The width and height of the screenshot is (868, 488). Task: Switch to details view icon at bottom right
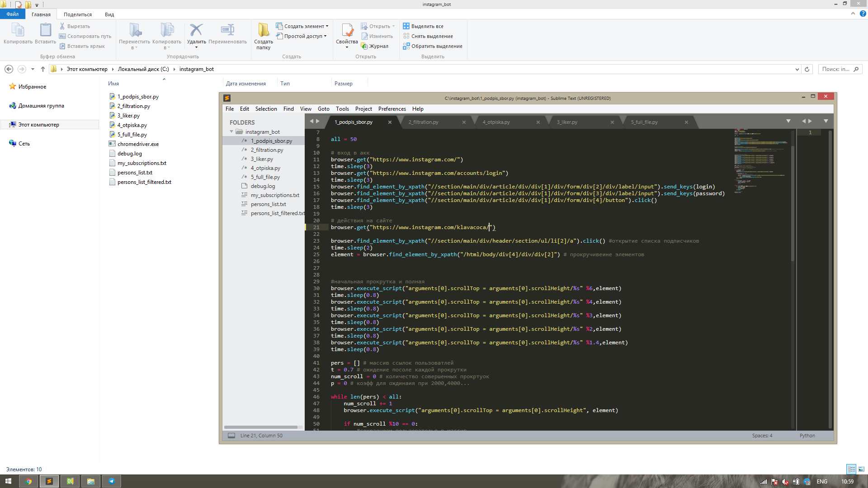[851, 469]
